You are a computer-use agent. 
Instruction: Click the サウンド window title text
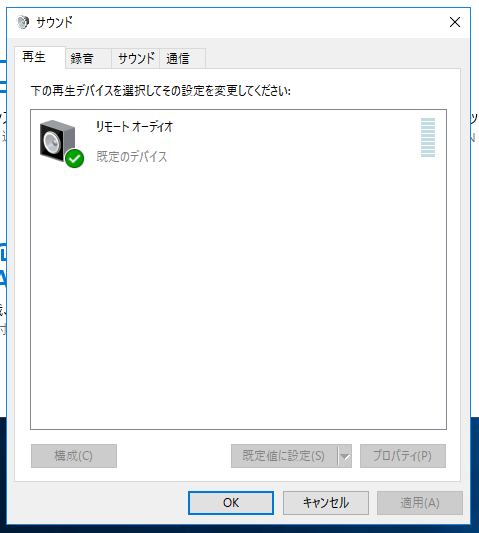point(54,22)
